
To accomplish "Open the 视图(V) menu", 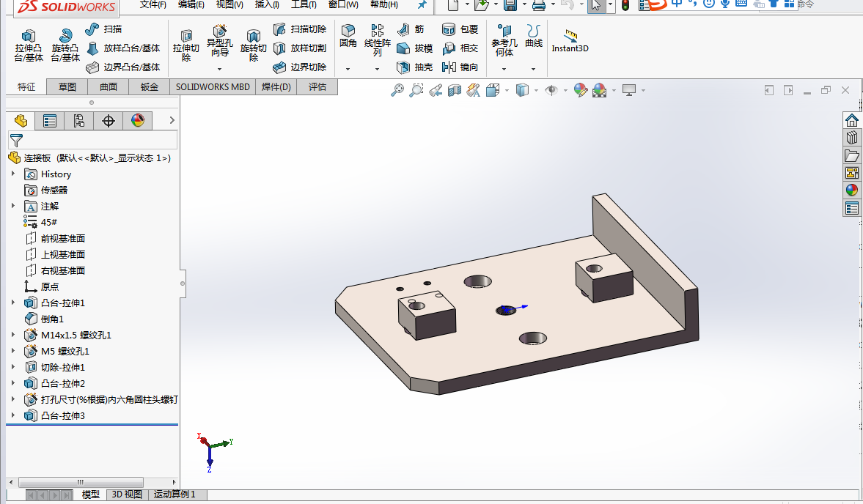I will [x=229, y=4].
